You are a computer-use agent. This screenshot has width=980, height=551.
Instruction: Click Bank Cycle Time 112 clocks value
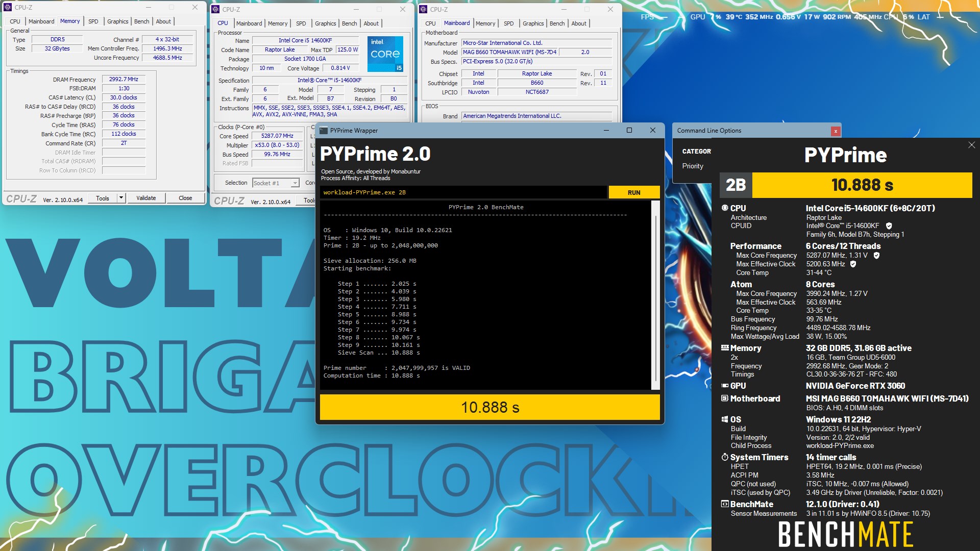(x=124, y=134)
